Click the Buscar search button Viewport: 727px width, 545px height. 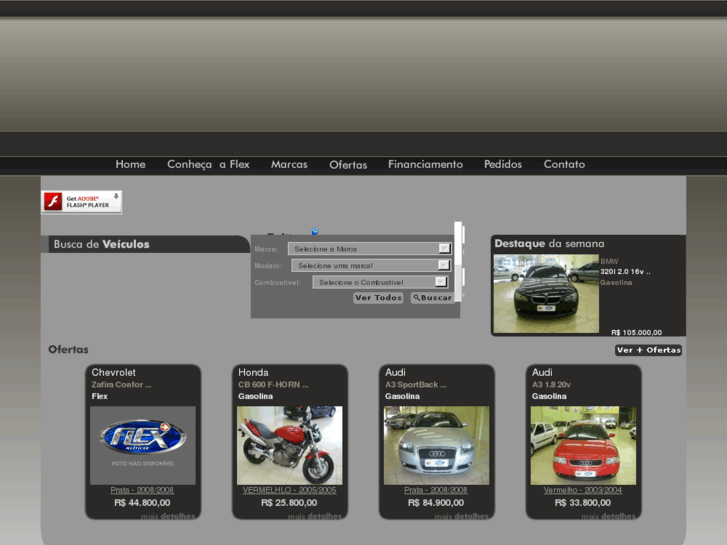(432, 298)
